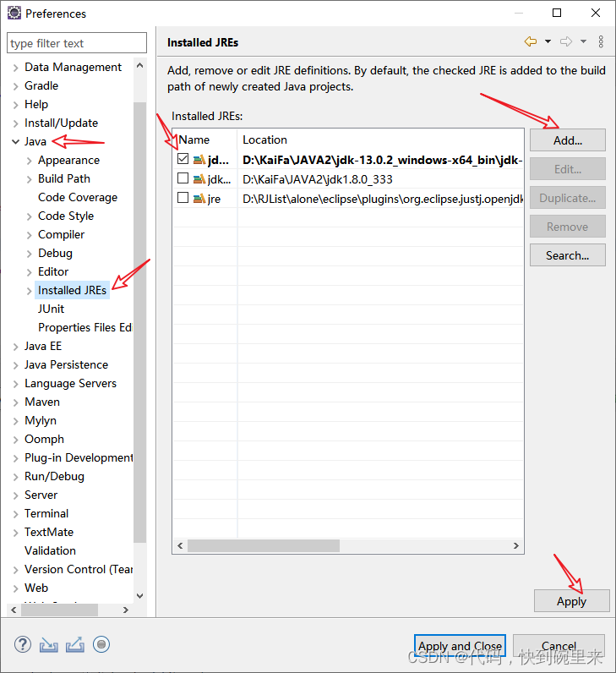
Task: Open the Validation preference page
Action: (50, 550)
